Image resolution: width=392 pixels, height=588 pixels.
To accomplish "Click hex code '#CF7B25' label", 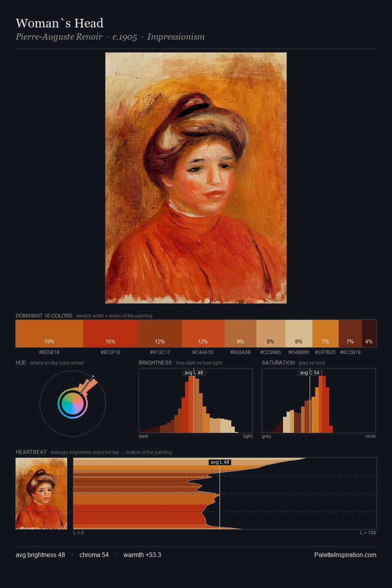I will 325,352.
